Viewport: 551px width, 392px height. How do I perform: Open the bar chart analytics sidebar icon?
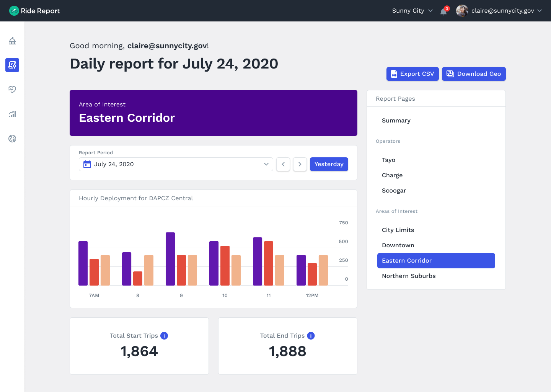coord(12,114)
